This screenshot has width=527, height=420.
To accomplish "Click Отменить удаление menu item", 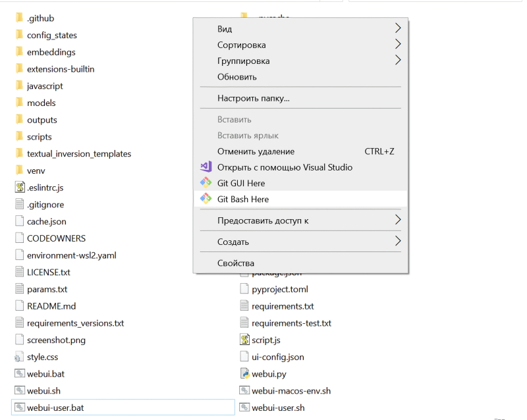I will click(x=256, y=151).
